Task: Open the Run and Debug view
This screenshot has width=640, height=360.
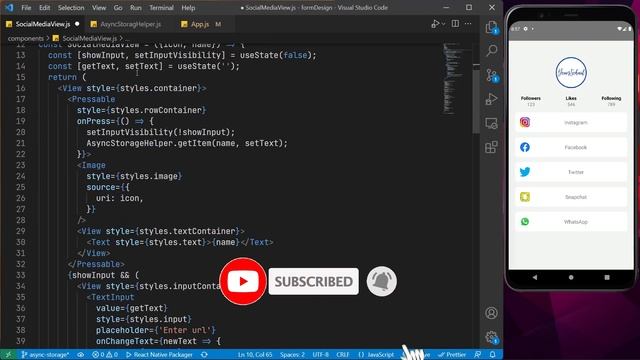Action: pos(491,99)
